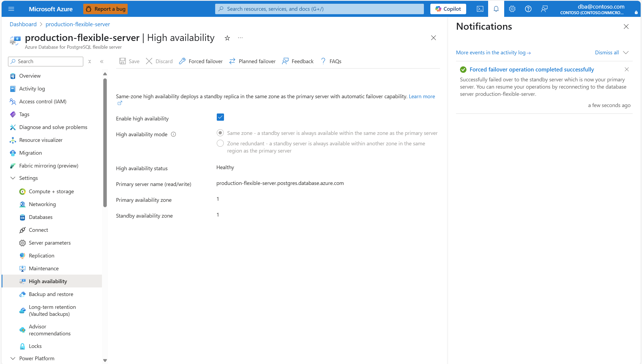This screenshot has width=642, height=364.
Task: Open the Overview menu item
Action: 52,76
